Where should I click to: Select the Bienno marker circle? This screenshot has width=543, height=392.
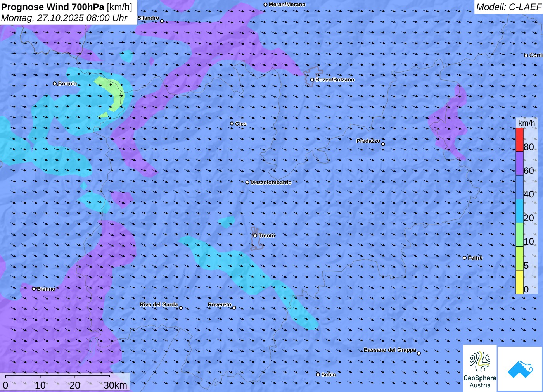tap(34, 289)
